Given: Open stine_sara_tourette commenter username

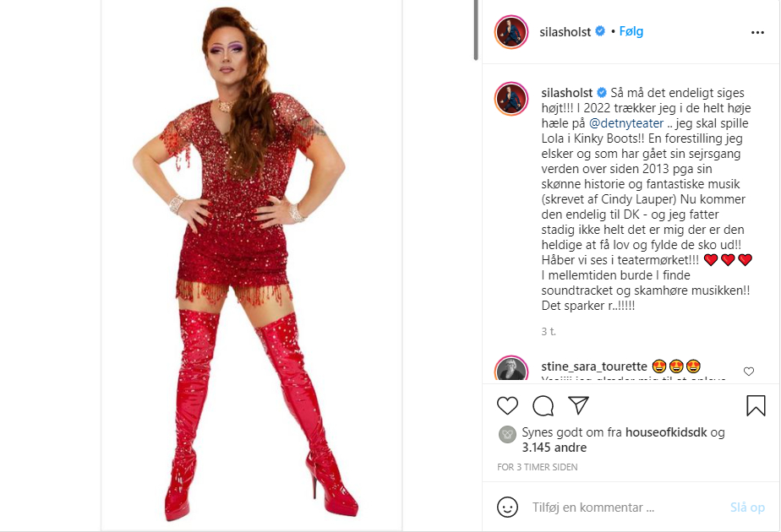Looking at the screenshot, I should [x=593, y=366].
